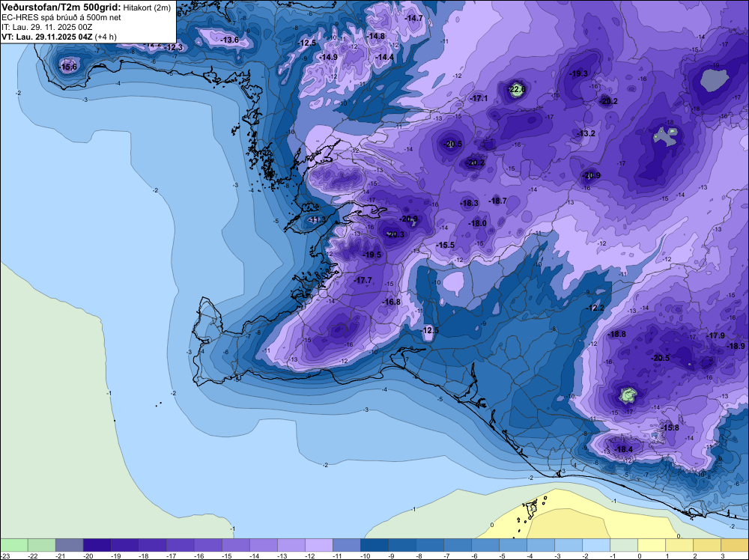This screenshot has height=560, width=749.
Task: Select the legend swatch between 2 and 3
Action: 706,545
